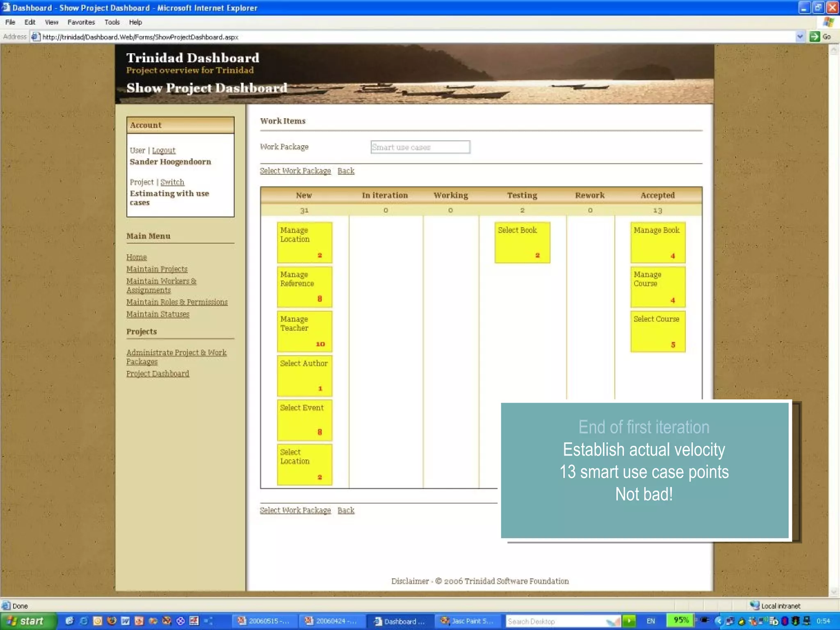Open the Edit menu
The height and width of the screenshot is (630, 840).
(x=30, y=22)
